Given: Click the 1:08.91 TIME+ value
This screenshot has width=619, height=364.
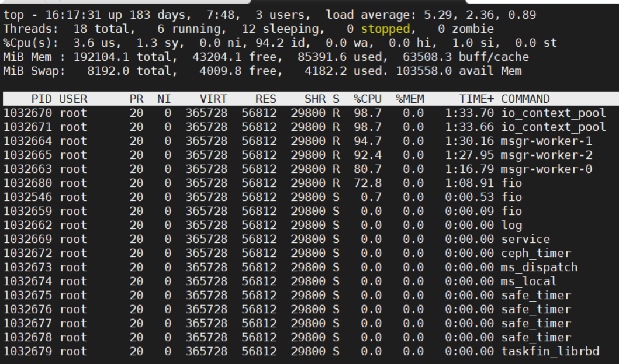Looking at the screenshot, I should pos(469,183).
